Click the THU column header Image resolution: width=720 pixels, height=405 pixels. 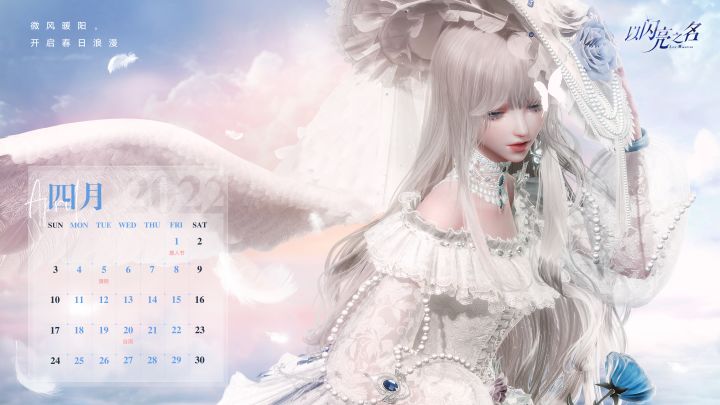[x=152, y=225]
